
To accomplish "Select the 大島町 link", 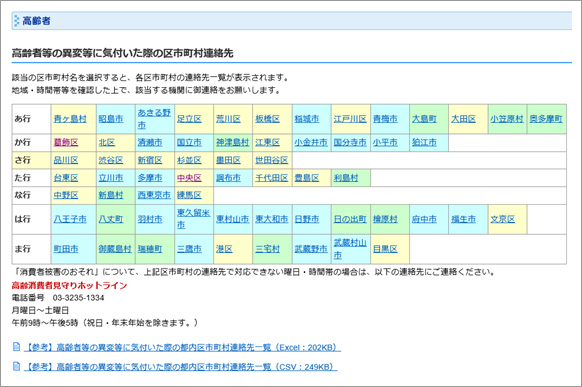I will pos(424,119).
